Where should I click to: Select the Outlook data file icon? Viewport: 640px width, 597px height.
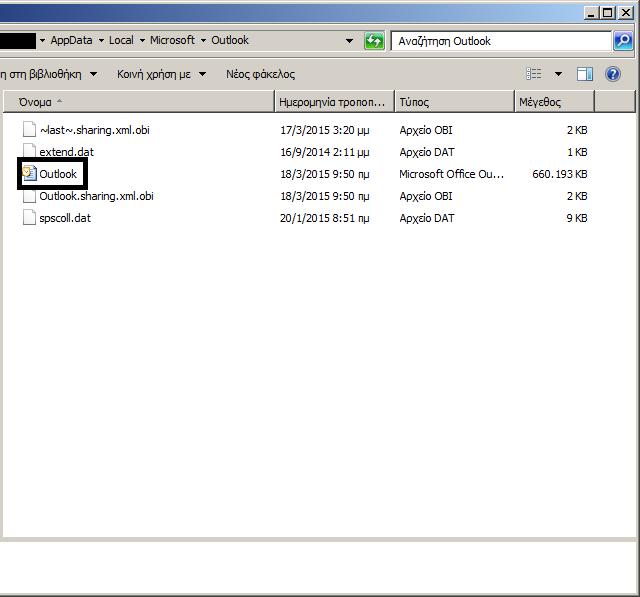pos(29,173)
